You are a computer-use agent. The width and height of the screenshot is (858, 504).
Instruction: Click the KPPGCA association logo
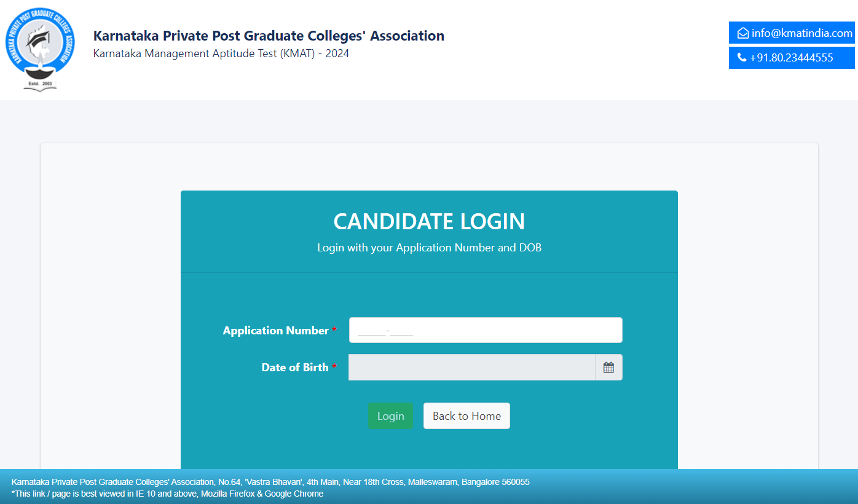coord(41,50)
